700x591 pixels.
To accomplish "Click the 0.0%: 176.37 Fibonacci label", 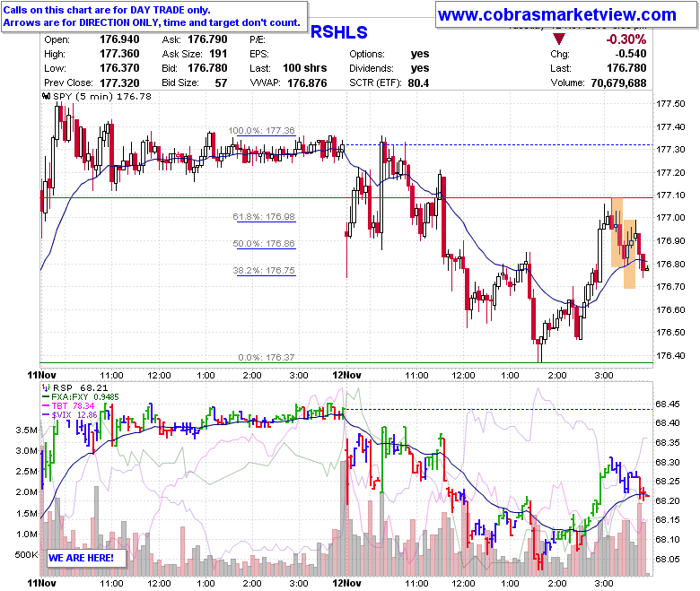I will tap(266, 357).
